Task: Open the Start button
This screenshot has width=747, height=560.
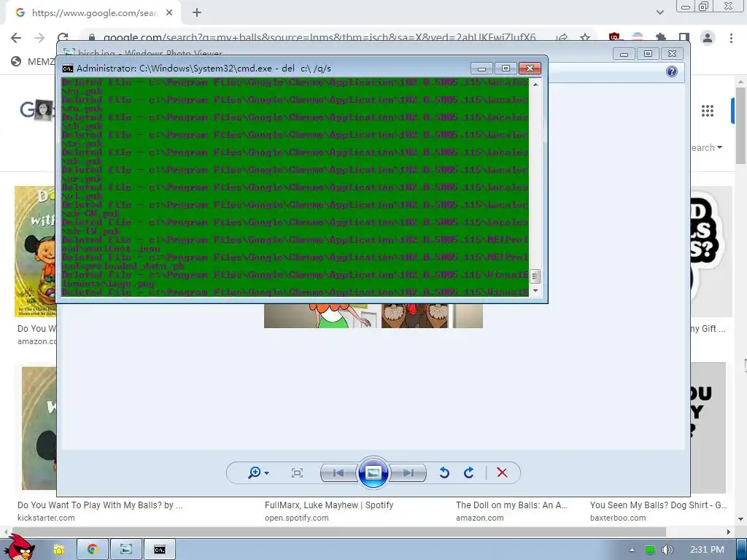Action: click(x=20, y=548)
